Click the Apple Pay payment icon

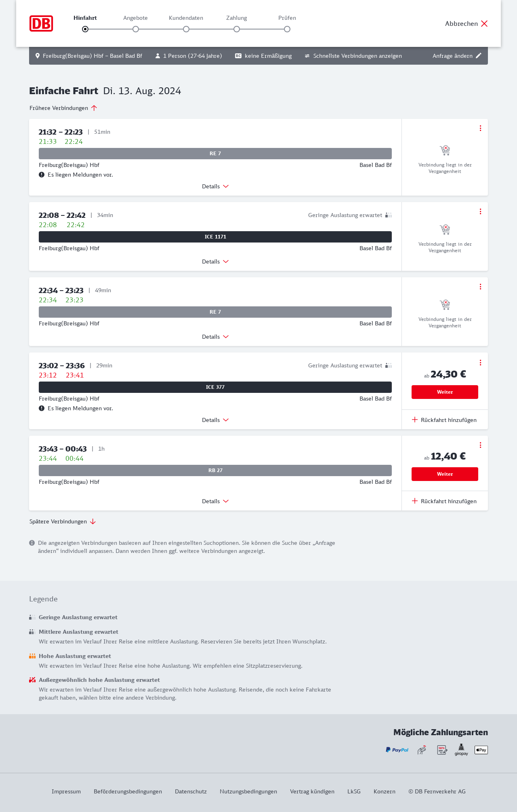pos(481,750)
